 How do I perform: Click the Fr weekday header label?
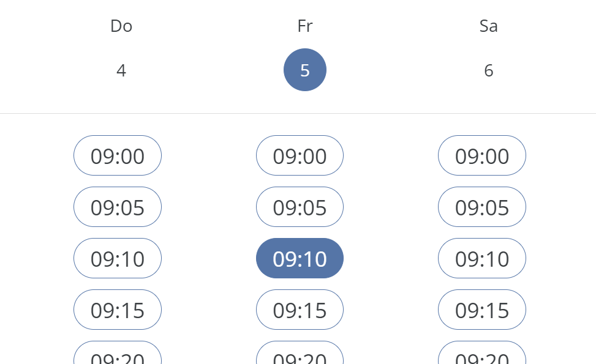click(305, 26)
